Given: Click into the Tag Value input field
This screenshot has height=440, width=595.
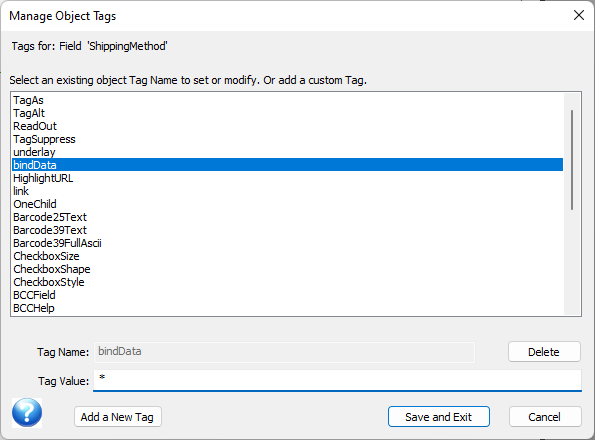Looking at the screenshot, I should point(337,380).
